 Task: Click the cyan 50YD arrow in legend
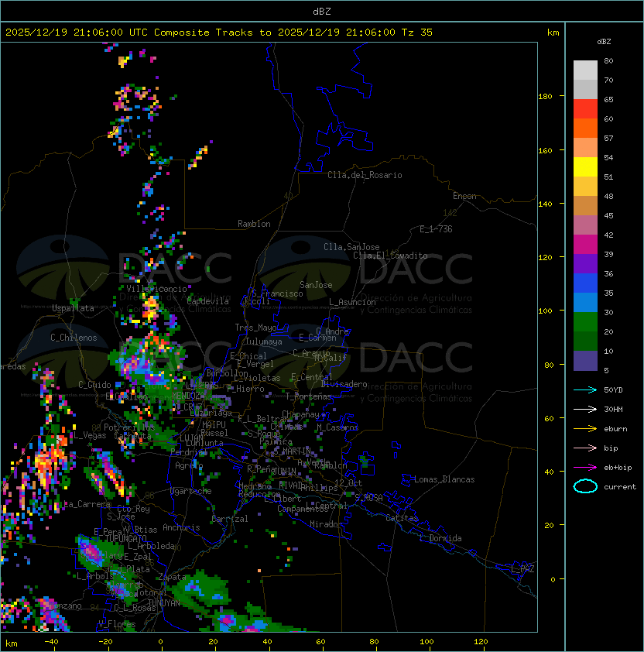point(585,389)
